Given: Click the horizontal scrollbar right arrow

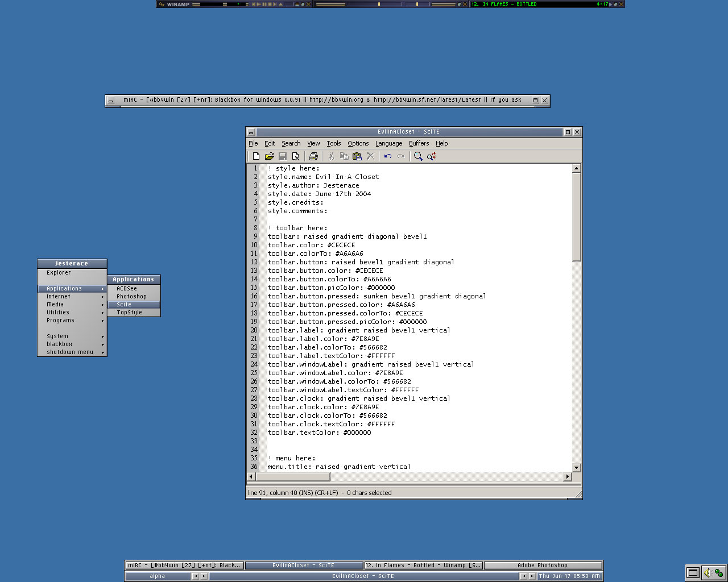Looking at the screenshot, I should click(567, 476).
